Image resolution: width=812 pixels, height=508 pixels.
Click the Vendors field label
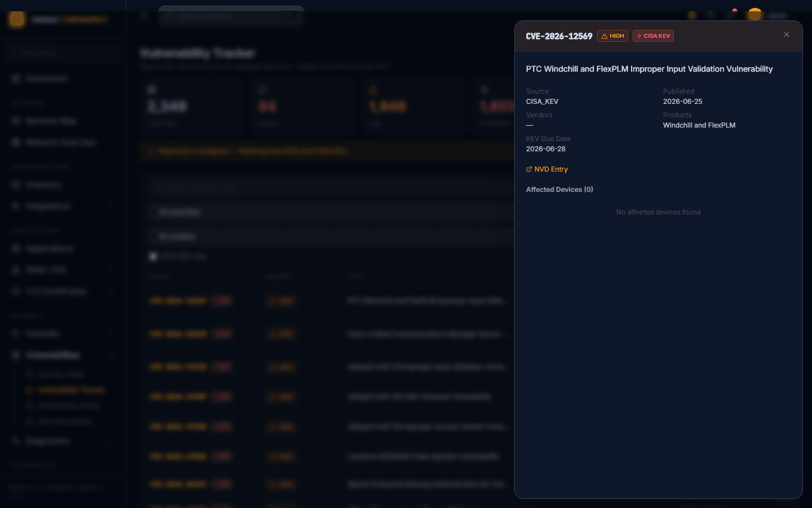tap(539, 115)
